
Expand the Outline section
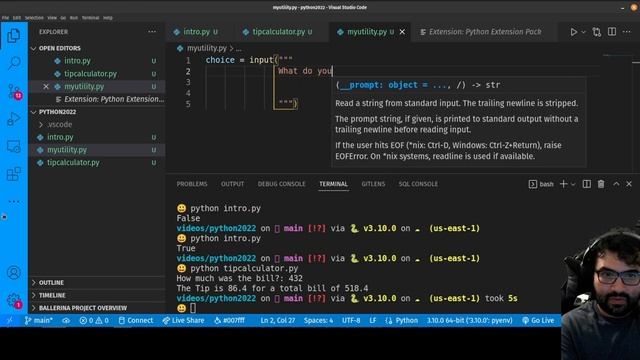[x=51, y=282]
